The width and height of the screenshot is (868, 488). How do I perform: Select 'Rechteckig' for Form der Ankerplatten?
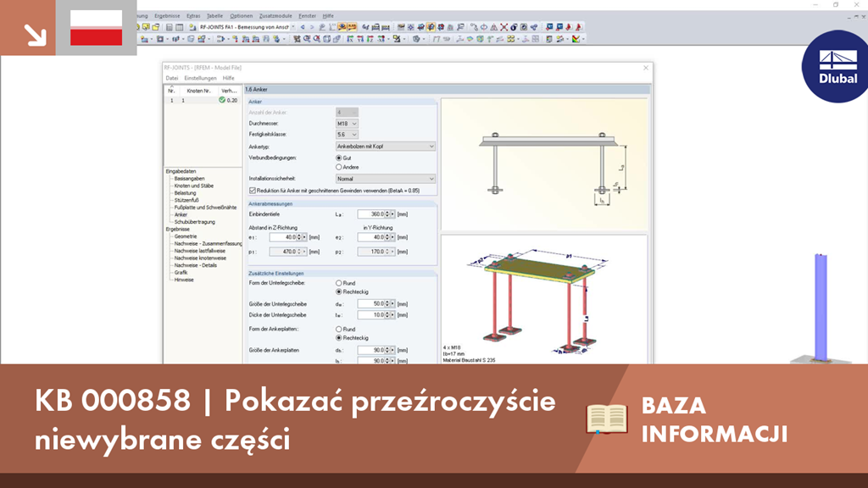pos(339,338)
